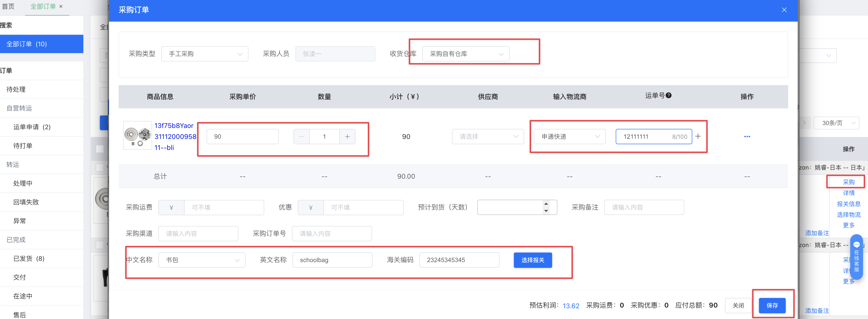Expand the 供应商 请选择 dropdown
The width and height of the screenshot is (868, 319).
click(x=488, y=137)
